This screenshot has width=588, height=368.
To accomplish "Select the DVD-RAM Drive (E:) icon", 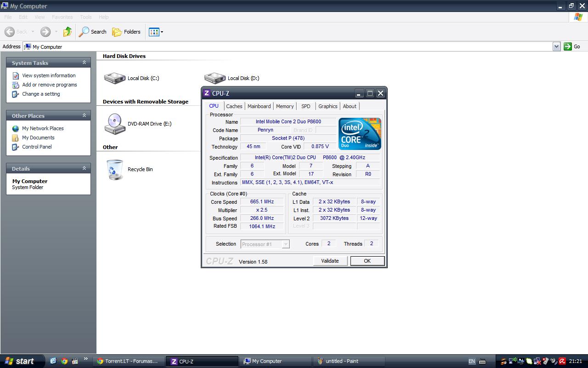I will [115, 124].
